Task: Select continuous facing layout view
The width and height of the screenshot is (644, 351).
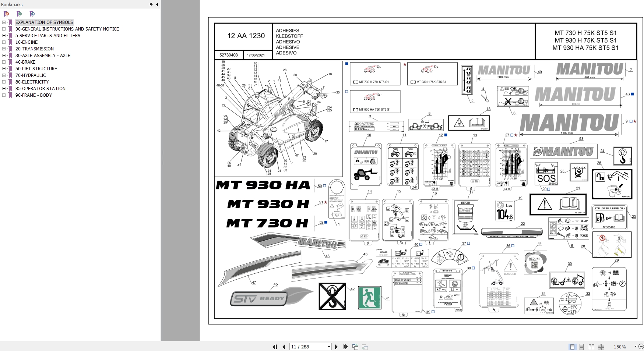Action: point(601,347)
